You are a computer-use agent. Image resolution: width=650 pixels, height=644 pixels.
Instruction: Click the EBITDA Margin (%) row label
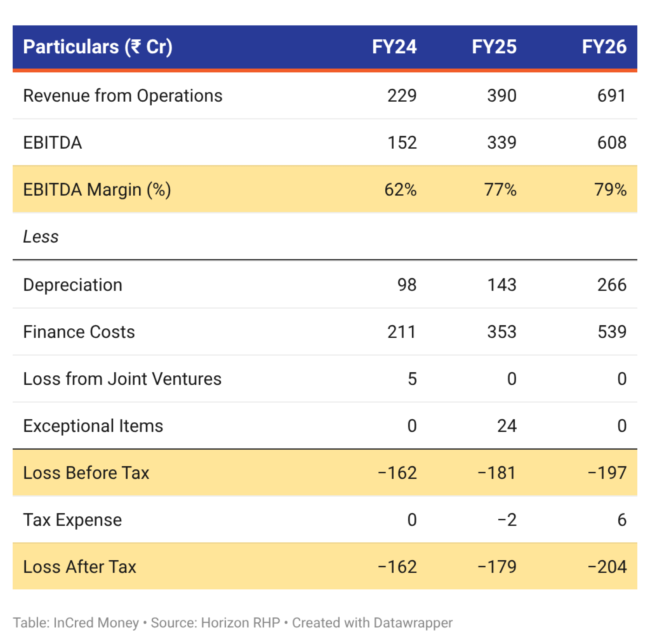pyautogui.click(x=97, y=190)
